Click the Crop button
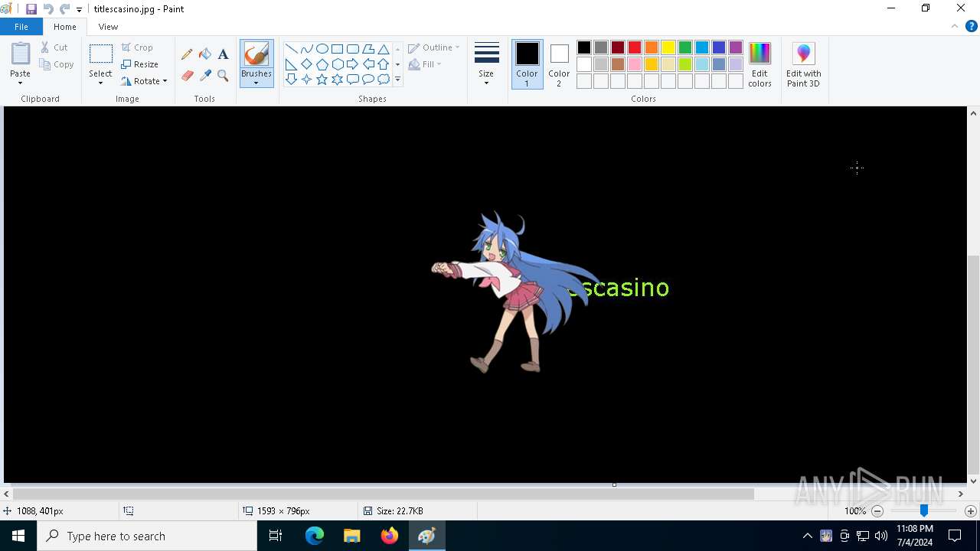The image size is (980, 551). (137, 47)
